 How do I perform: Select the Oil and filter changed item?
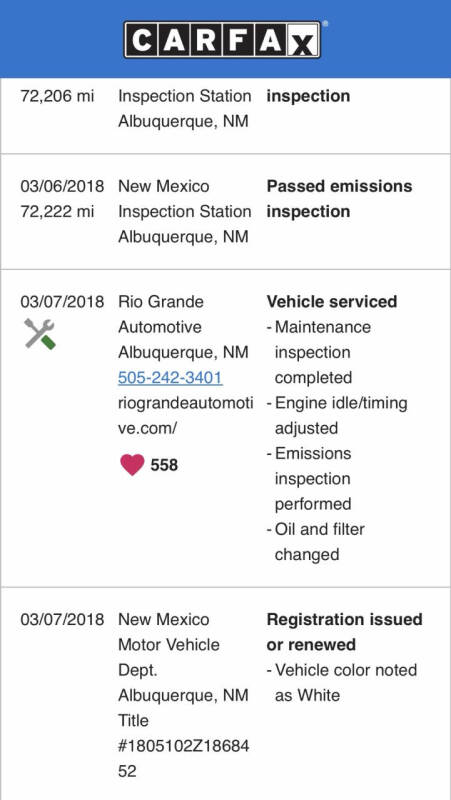pos(316,542)
